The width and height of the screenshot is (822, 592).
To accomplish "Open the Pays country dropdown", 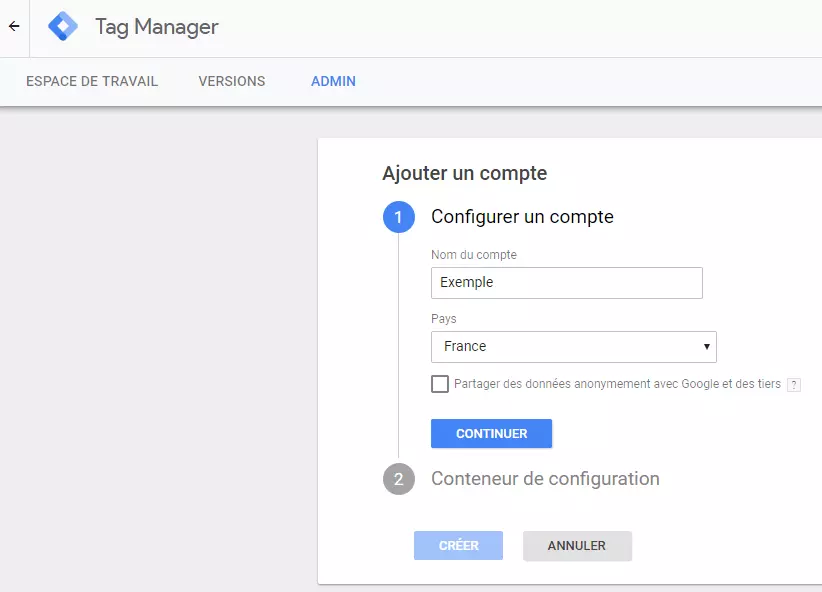I will point(574,347).
